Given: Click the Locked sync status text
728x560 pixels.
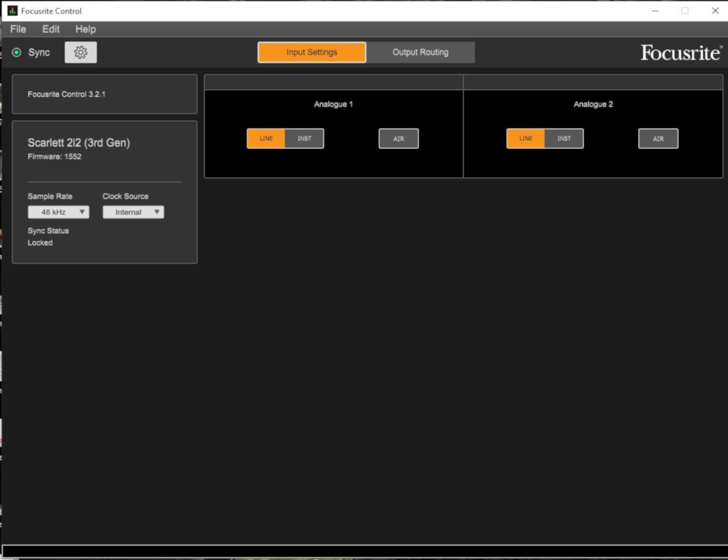Looking at the screenshot, I should click(40, 243).
